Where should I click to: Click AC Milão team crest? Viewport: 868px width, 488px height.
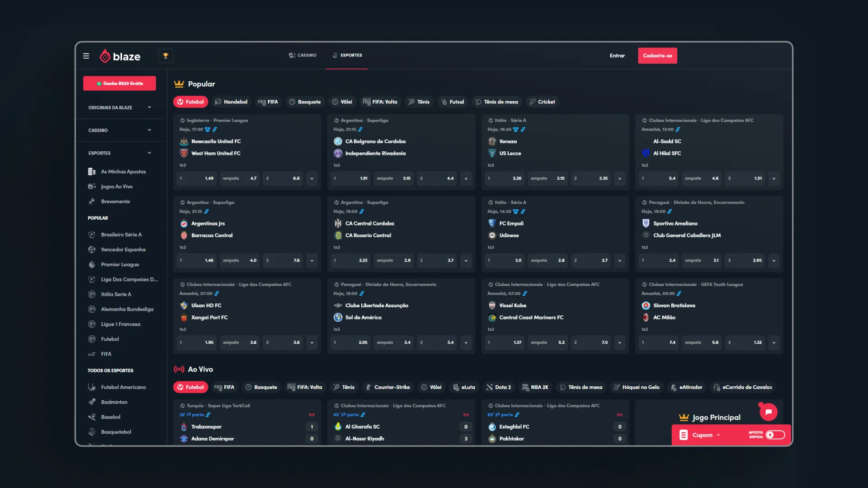(646, 317)
